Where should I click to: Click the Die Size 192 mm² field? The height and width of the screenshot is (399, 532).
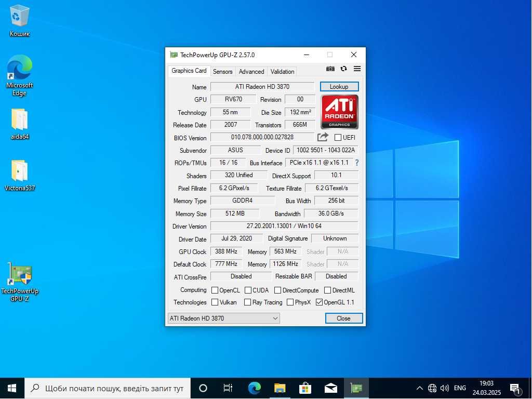coord(300,112)
